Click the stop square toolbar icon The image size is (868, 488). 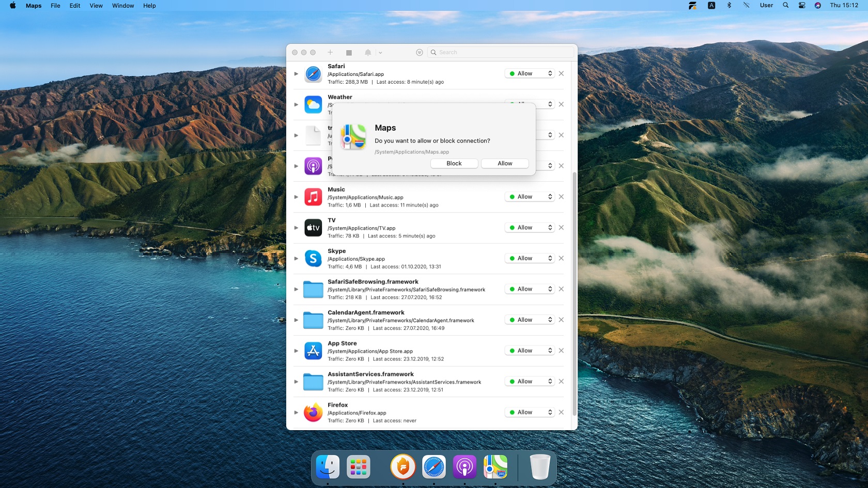[349, 53]
